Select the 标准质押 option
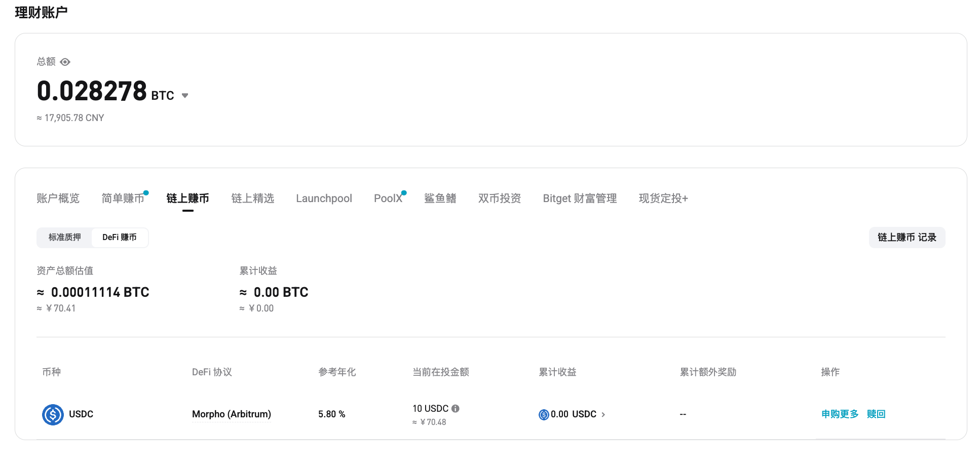The image size is (980, 470). pos(64,237)
